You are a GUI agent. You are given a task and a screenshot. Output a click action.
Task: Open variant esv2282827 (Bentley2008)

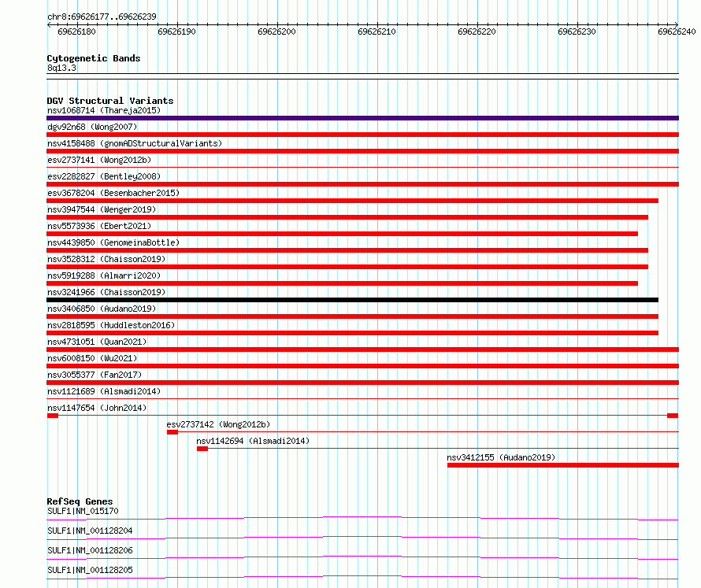[x=104, y=176]
